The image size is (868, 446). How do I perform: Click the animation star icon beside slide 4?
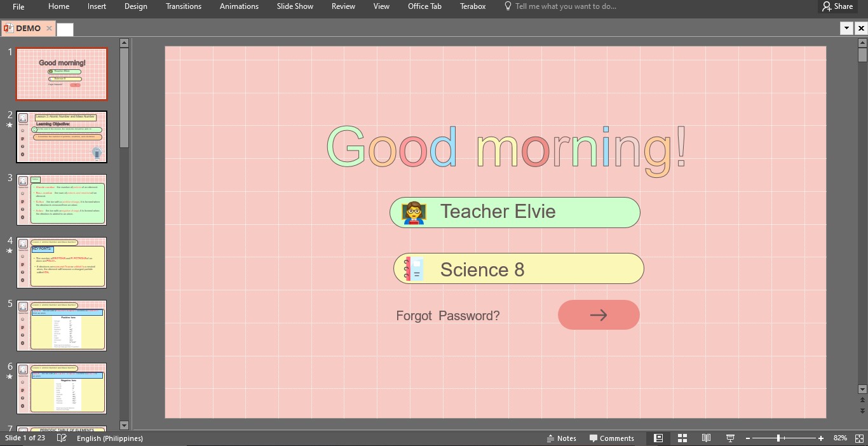[x=10, y=251]
